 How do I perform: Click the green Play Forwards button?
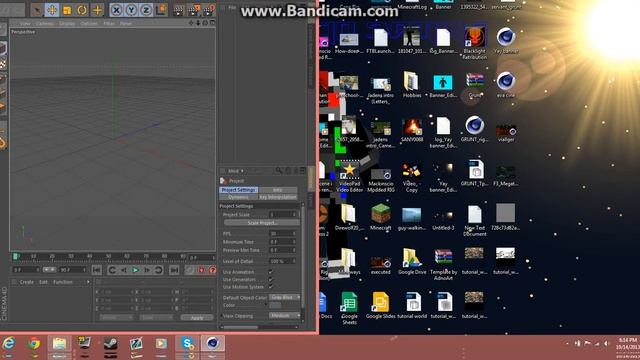[x=135, y=270]
